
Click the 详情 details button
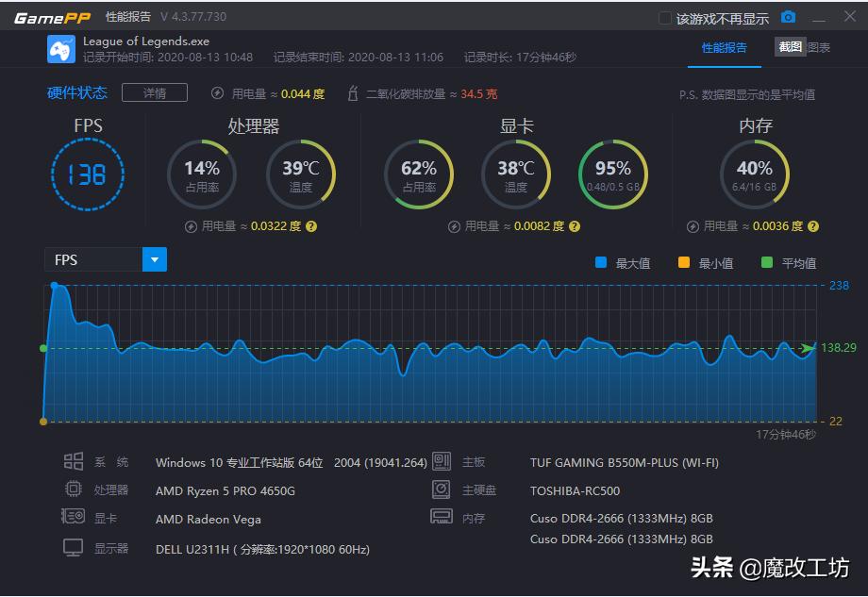(x=154, y=92)
